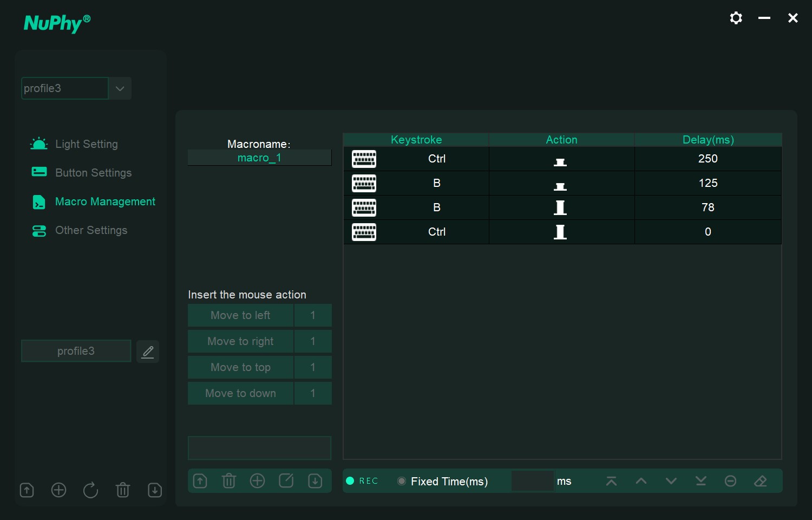The height and width of the screenshot is (520, 812).
Task: Select the B row with delay 125
Action: pyautogui.click(x=562, y=183)
